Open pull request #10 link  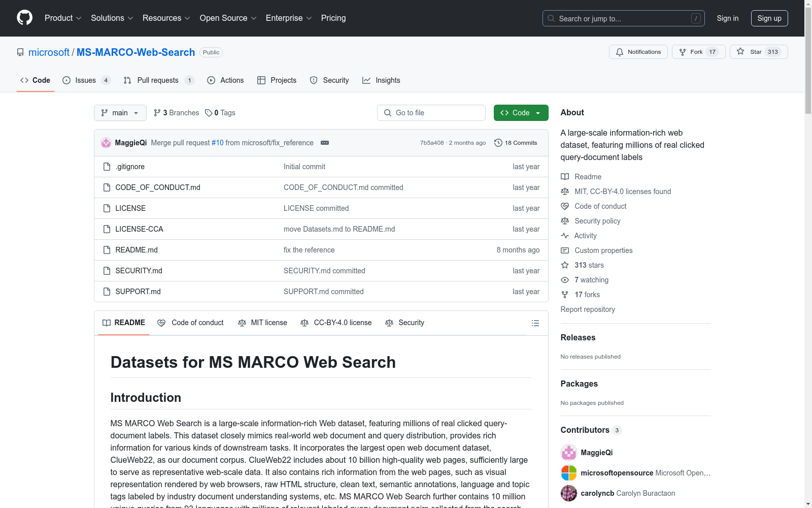point(218,143)
